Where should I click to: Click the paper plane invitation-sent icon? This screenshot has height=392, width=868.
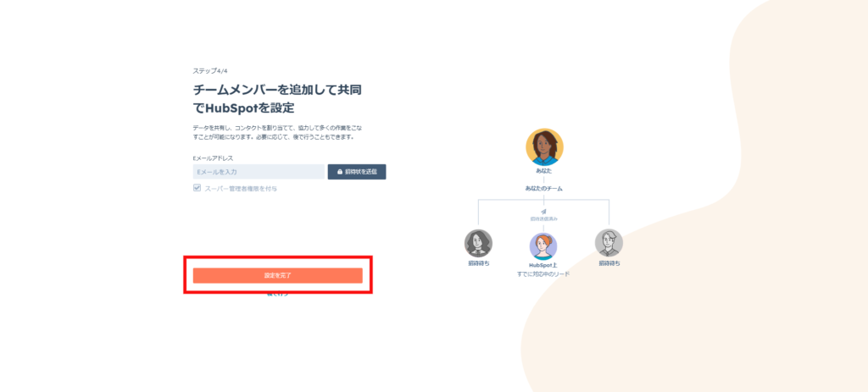pyautogui.click(x=543, y=212)
